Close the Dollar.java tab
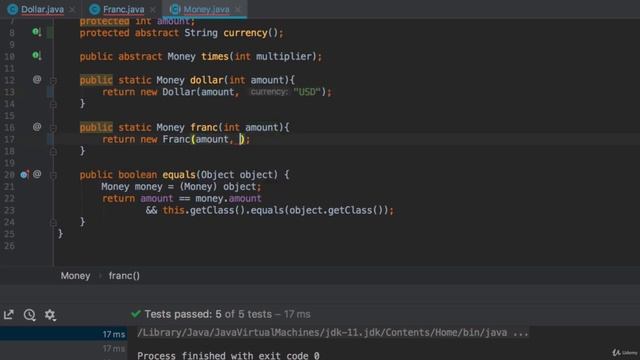 pyautogui.click(x=72, y=9)
